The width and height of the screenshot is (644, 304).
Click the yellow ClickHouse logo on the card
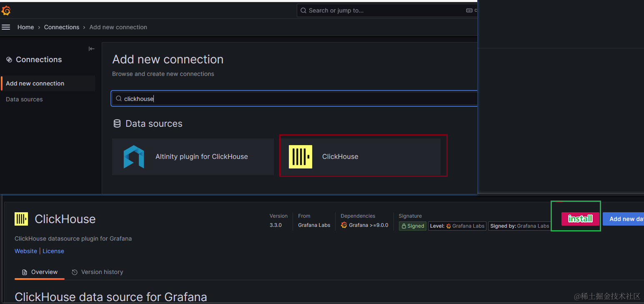[301, 157]
